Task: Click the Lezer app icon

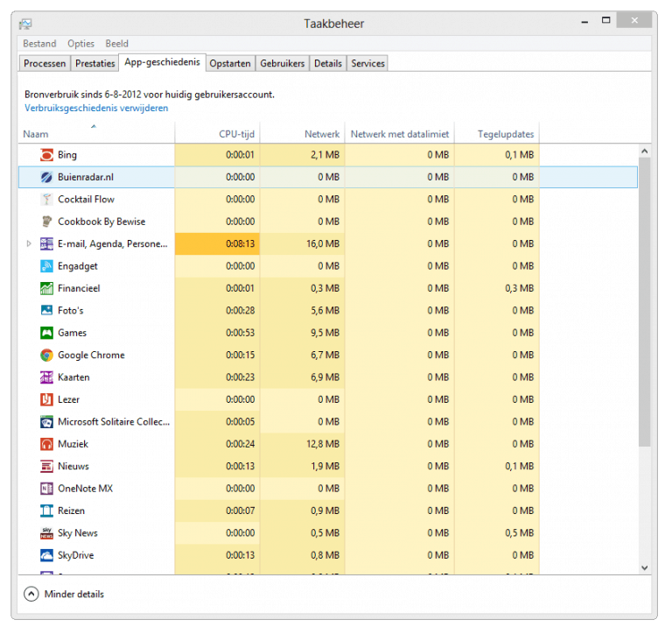Action: [x=46, y=400]
